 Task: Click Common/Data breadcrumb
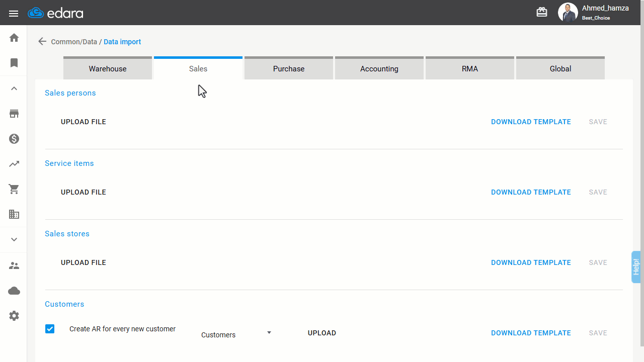coord(74,42)
